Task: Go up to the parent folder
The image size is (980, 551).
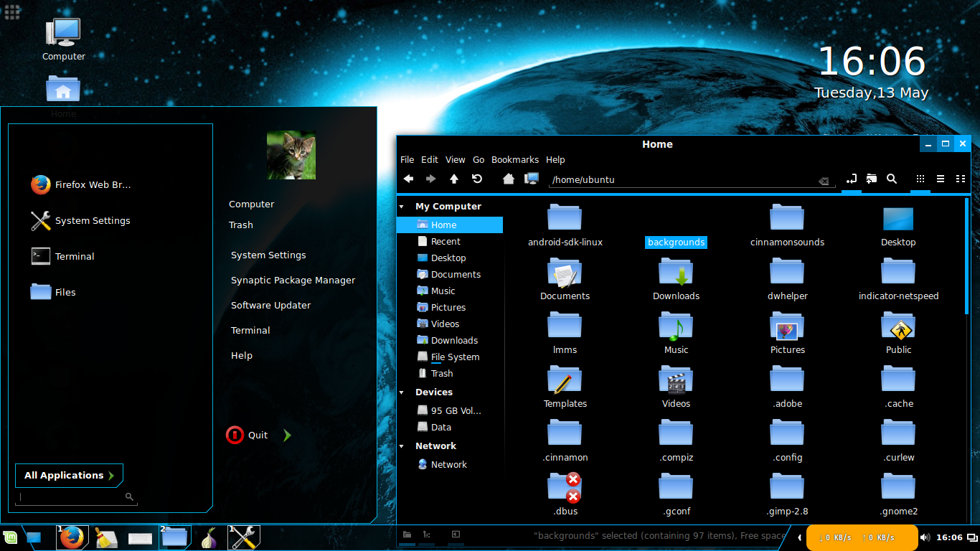Action: [x=454, y=179]
